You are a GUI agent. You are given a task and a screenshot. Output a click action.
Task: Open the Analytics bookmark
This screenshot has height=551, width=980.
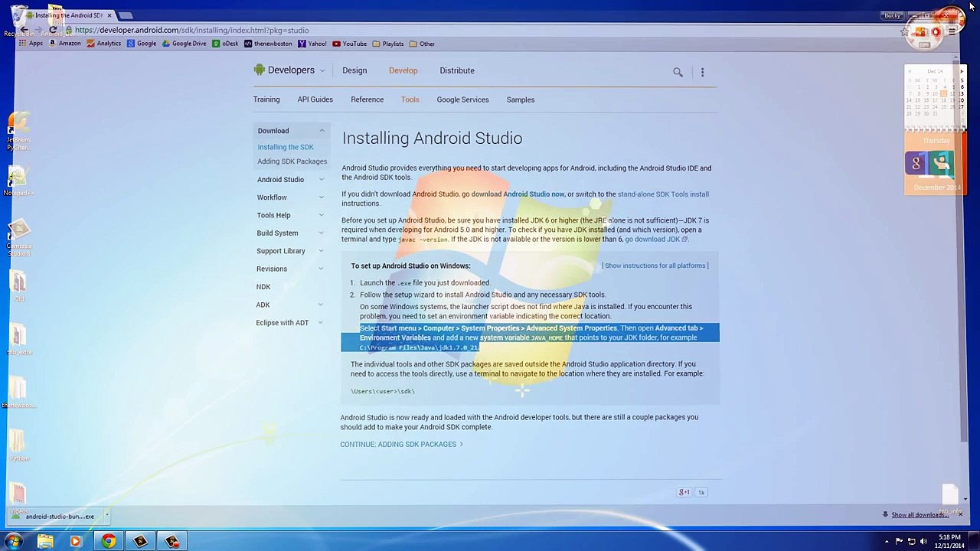[103, 44]
